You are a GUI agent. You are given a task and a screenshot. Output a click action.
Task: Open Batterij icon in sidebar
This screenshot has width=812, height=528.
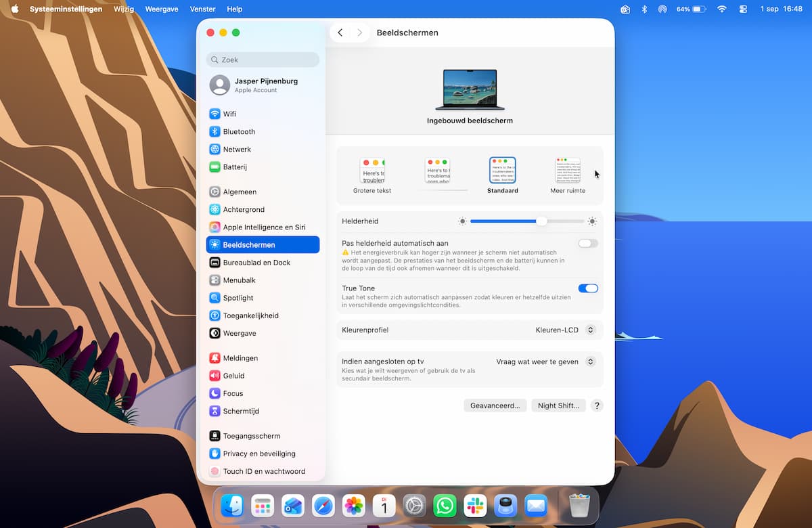pos(215,167)
